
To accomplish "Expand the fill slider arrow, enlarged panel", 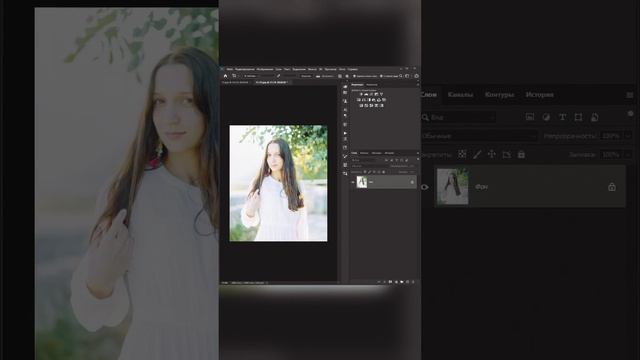I will pyautogui.click(x=628, y=155).
